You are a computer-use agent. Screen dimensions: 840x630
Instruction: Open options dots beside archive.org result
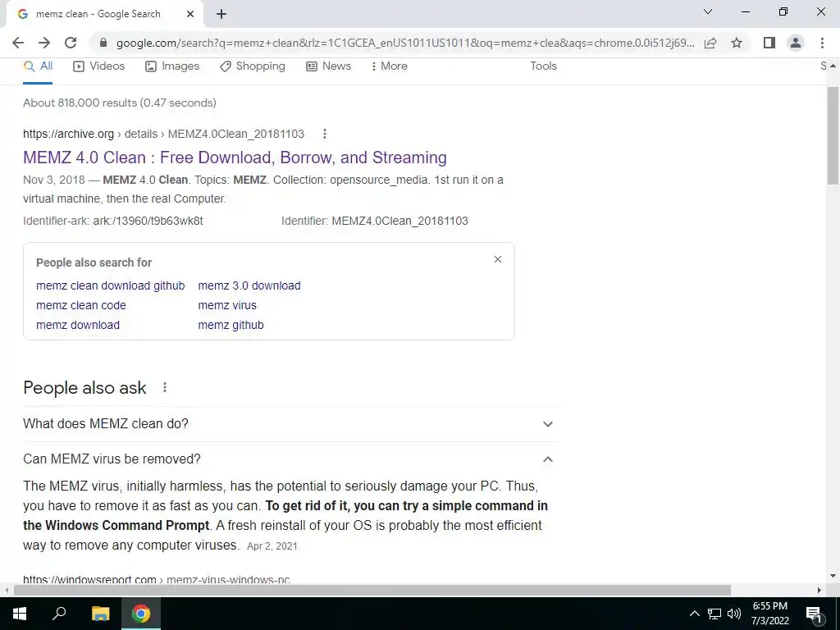tap(325, 134)
